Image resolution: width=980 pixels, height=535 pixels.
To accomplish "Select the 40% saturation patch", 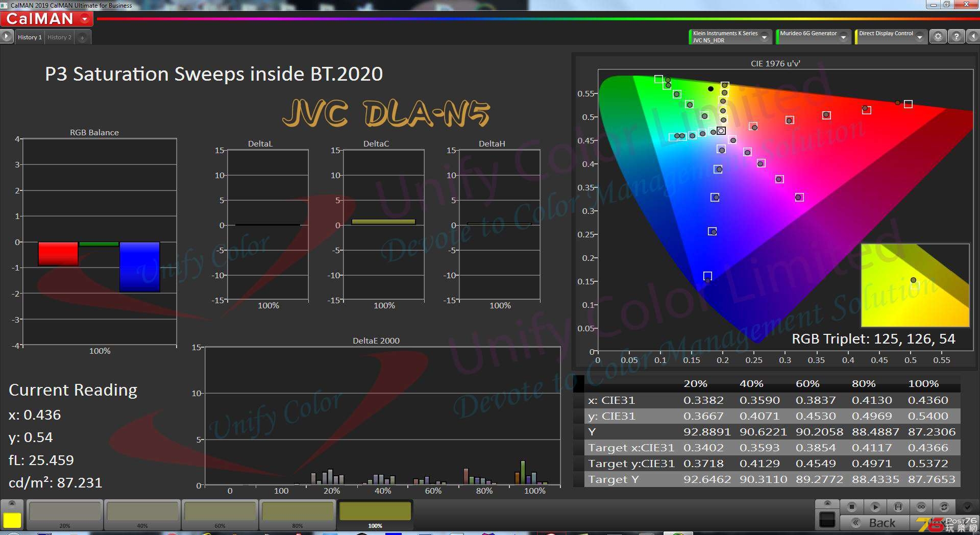I will tap(142, 516).
